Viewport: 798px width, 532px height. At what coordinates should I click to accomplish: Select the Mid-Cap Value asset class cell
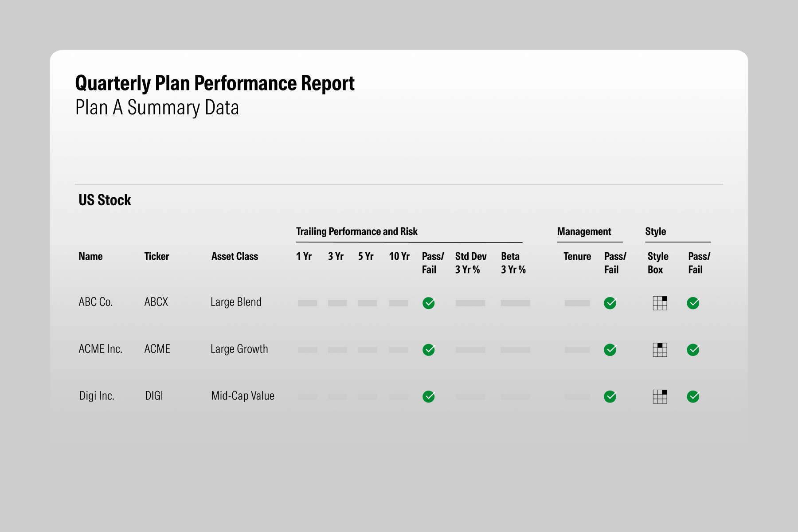click(243, 396)
